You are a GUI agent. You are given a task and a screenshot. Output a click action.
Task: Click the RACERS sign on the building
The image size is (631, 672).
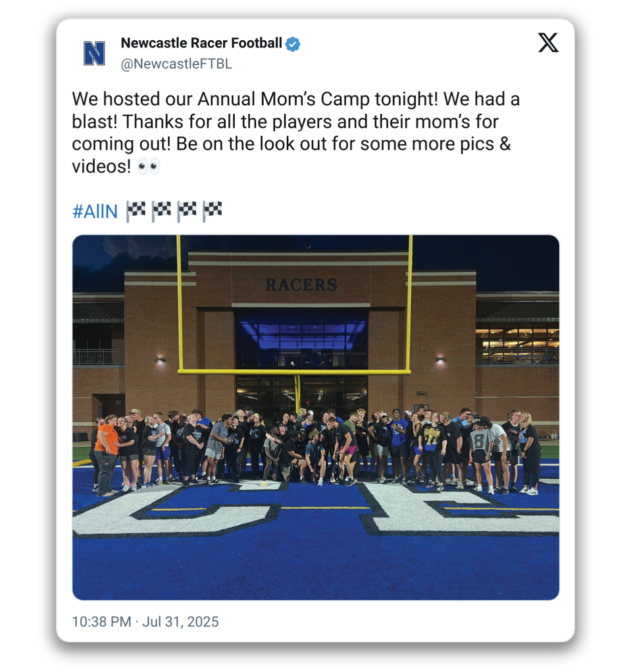pos(301,285)
